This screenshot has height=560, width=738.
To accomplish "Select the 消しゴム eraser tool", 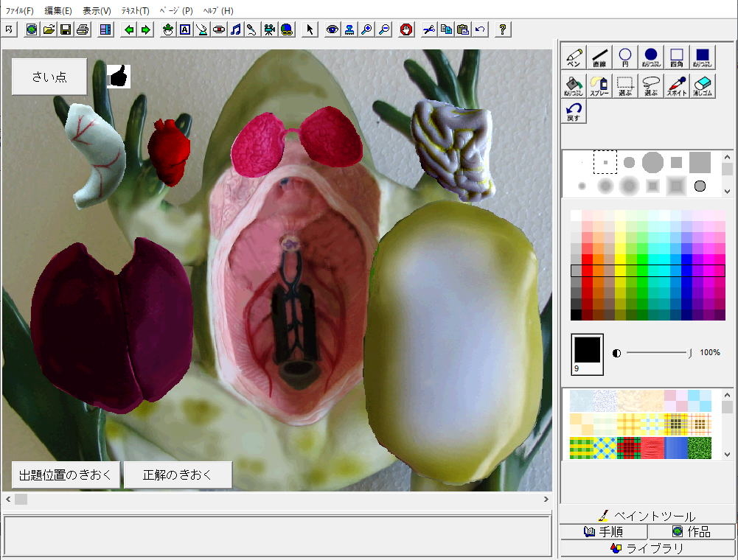I will pos(703,85).
